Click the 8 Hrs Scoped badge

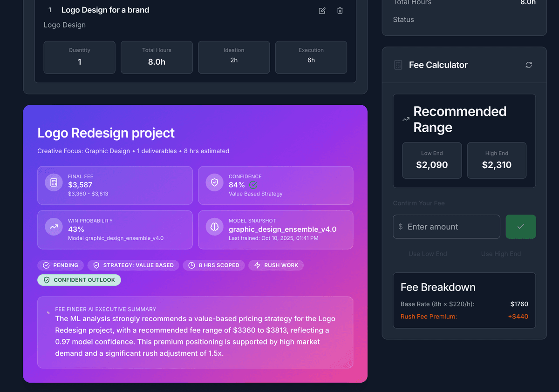pos(214,265)
